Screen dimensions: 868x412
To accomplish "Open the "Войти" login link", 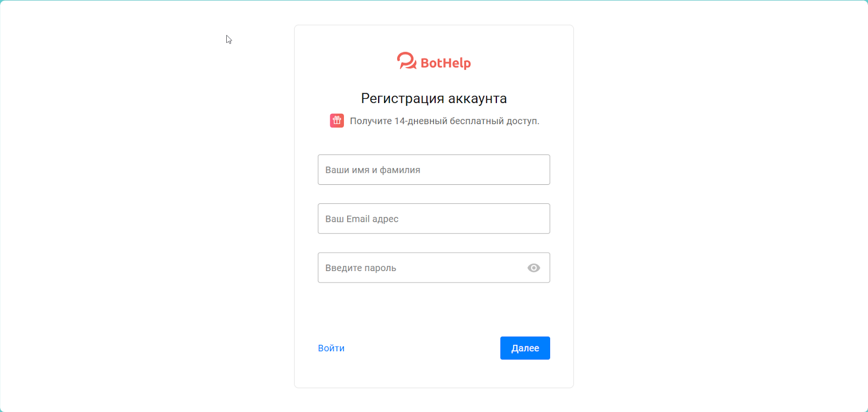I will pyautogui.click(x=331, y=348).
